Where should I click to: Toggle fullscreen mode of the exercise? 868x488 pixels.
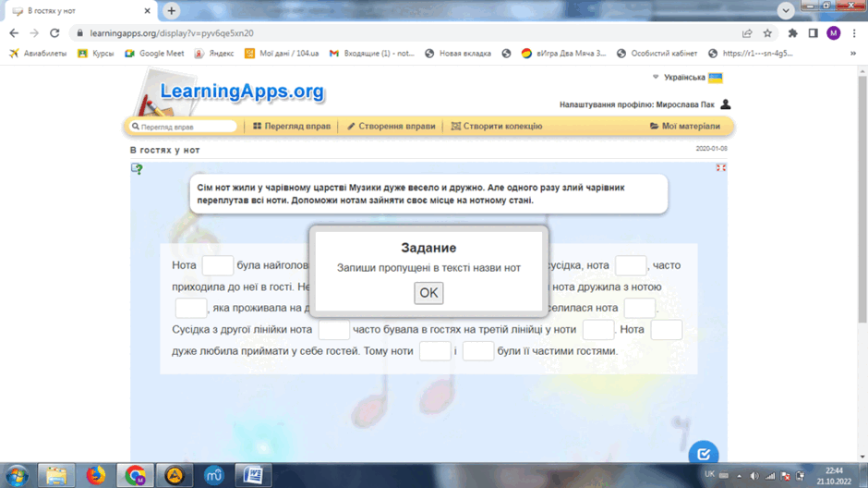tap(721, 168)
